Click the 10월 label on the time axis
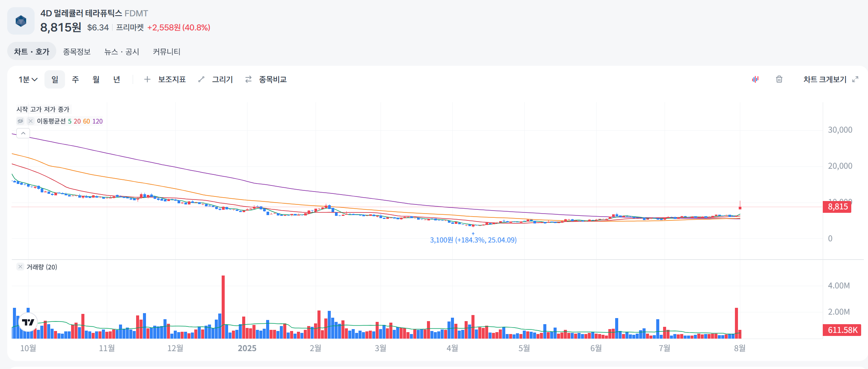This screenshot has width=868, height=369. (28, 348)
